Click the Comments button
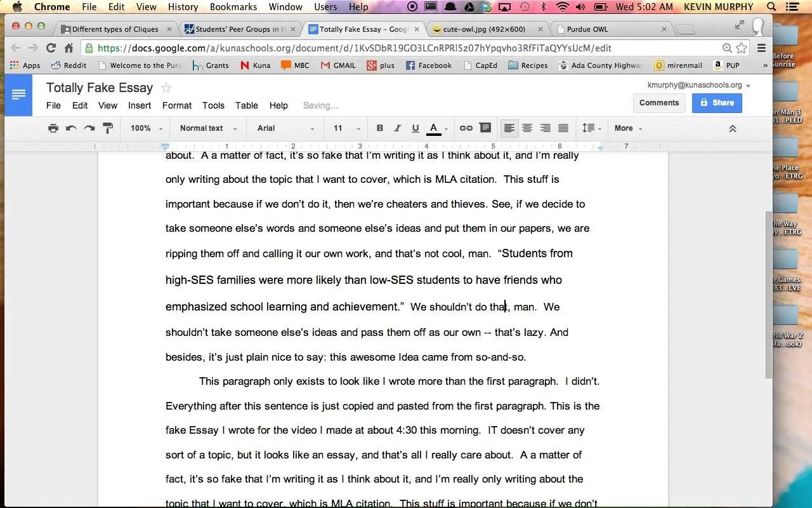Screen dimensions: 812x508 click(659, 103)
